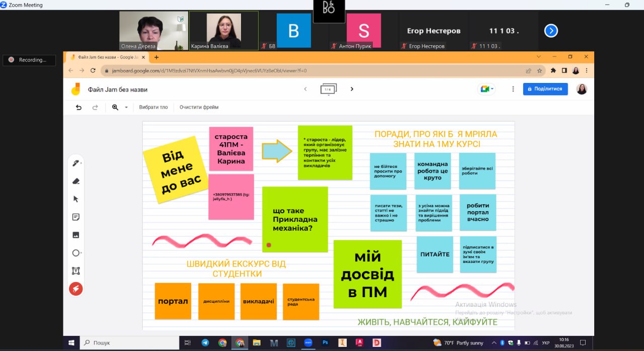
Task: Select the Pen tool in Jamboard
Action: pyautogui.click(x=76, y=163)
